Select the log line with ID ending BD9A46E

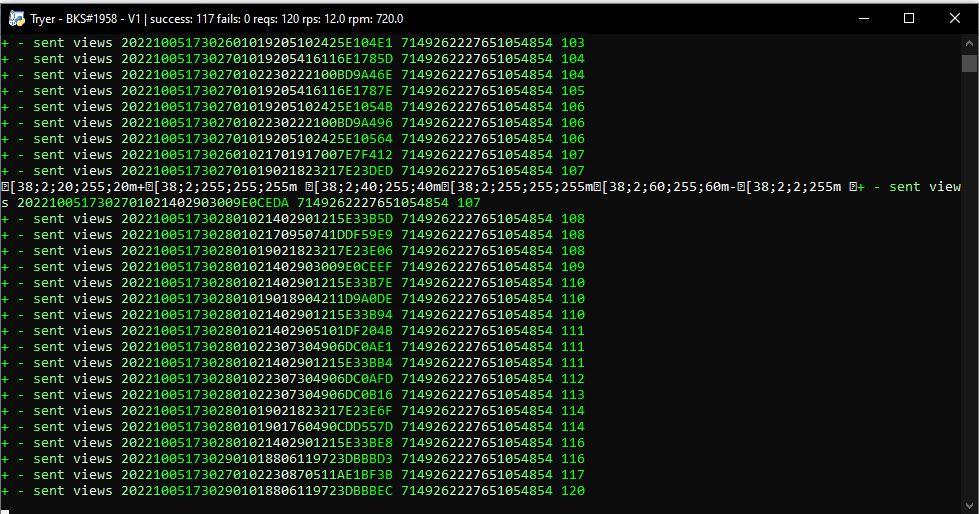pos(293,75)
